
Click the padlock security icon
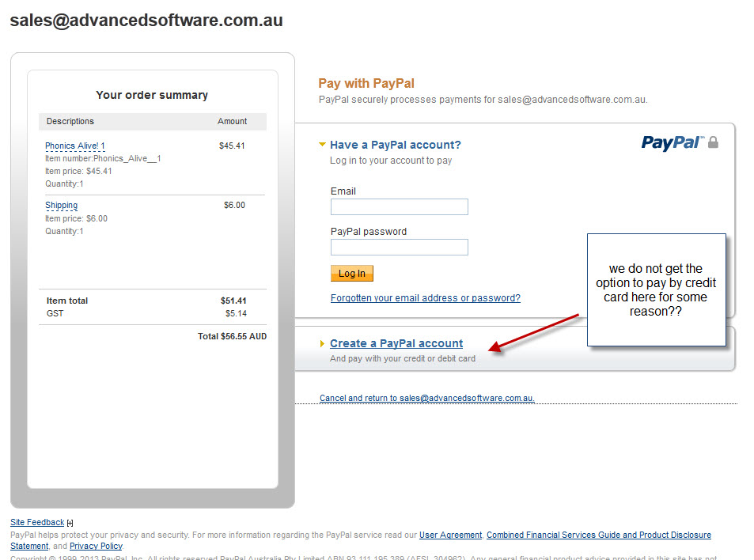click(713, 142)
